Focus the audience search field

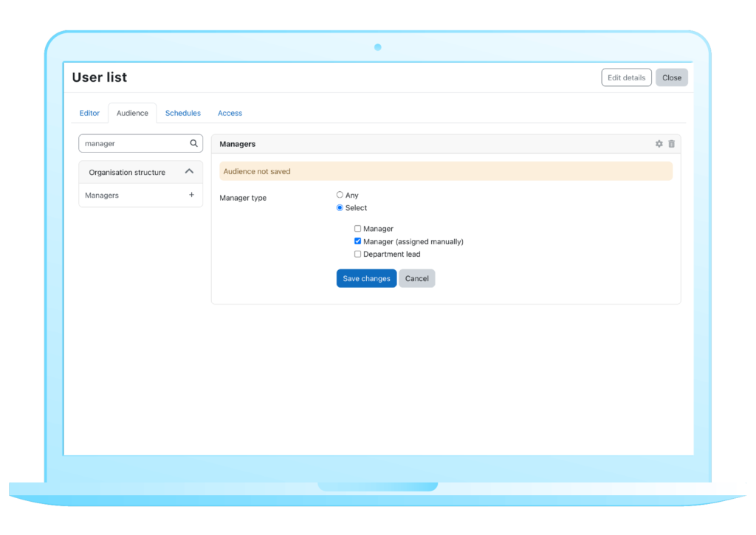coord(133,144)
